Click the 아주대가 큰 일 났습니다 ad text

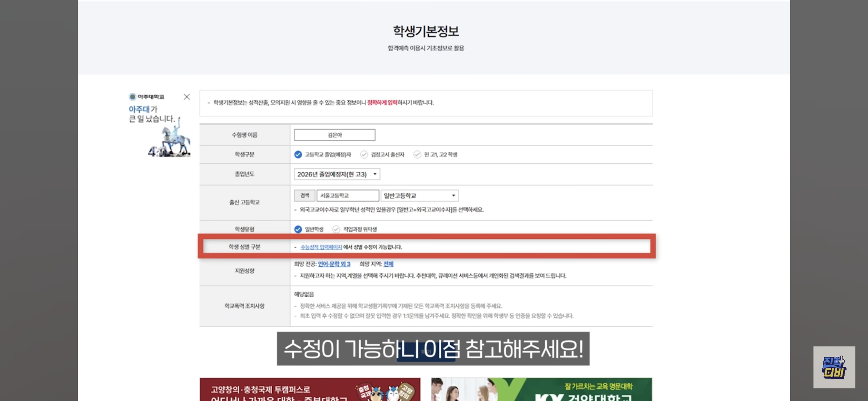151,114
